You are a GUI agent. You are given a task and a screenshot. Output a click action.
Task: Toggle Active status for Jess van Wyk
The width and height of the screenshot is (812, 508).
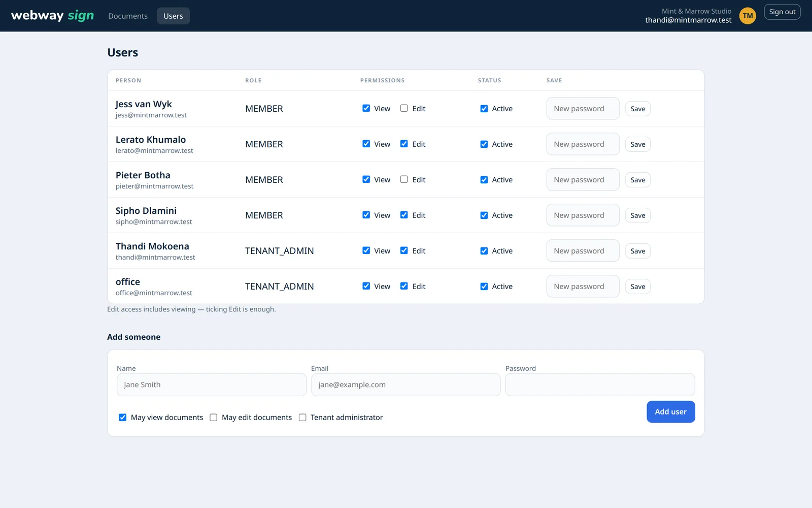[x=484, y=109]
